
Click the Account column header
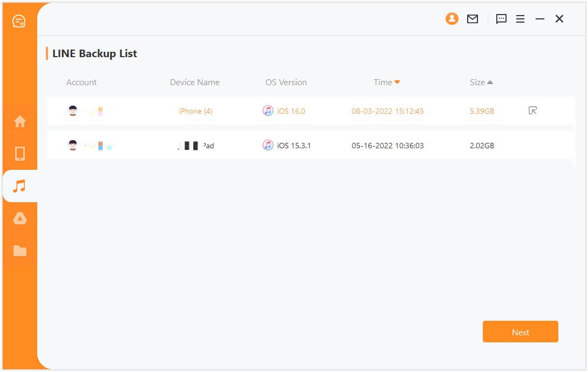tap(81, 82)
